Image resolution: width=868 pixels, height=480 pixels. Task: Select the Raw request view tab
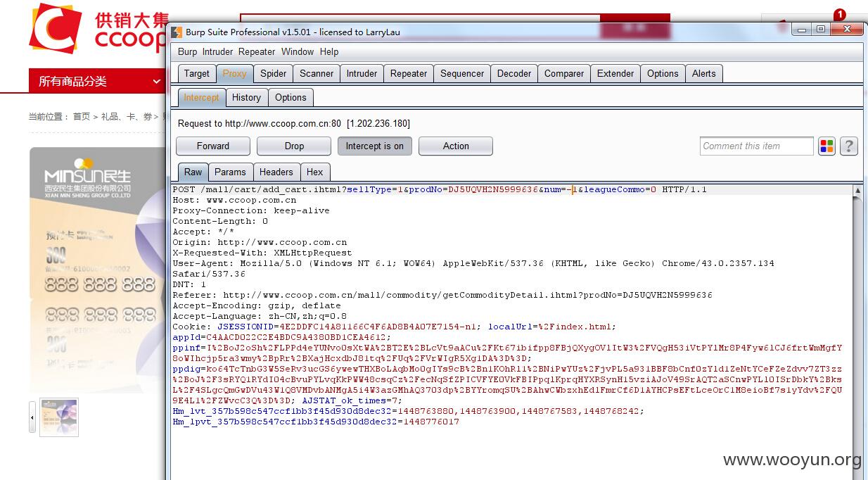[x=193, y=172]
